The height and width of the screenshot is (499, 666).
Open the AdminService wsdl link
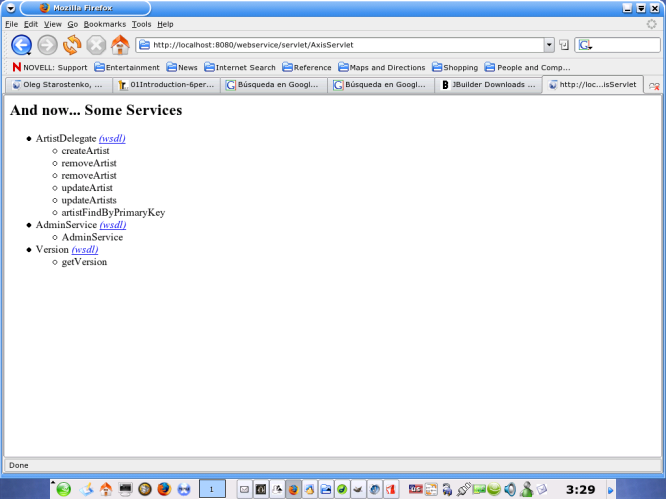pyautogui.click(x=113, y=226)
